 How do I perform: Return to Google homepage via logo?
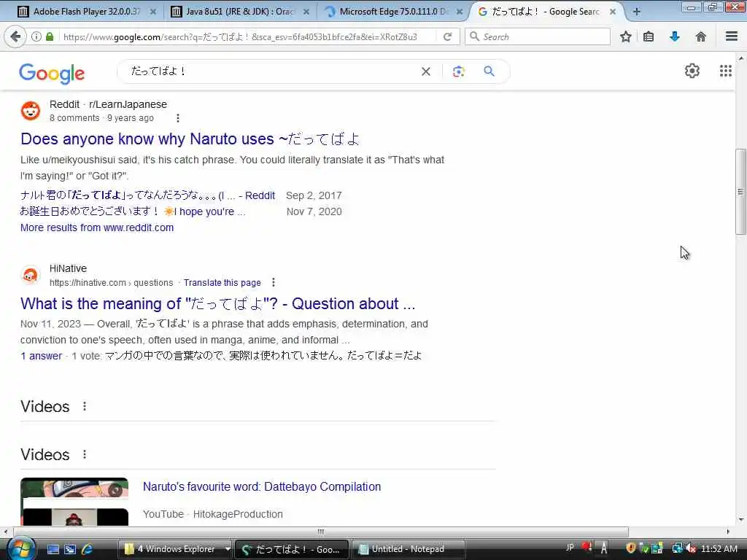point(52,74)
